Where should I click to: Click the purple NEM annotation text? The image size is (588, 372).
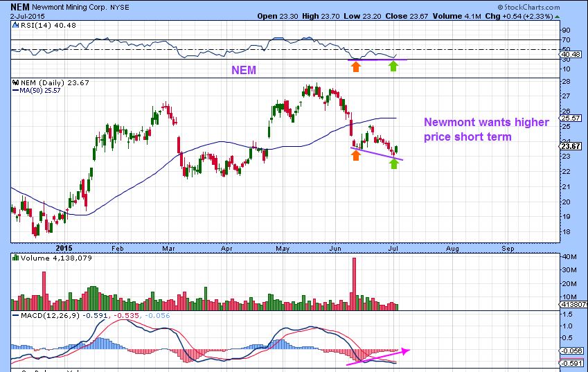[x=244, y=70]
